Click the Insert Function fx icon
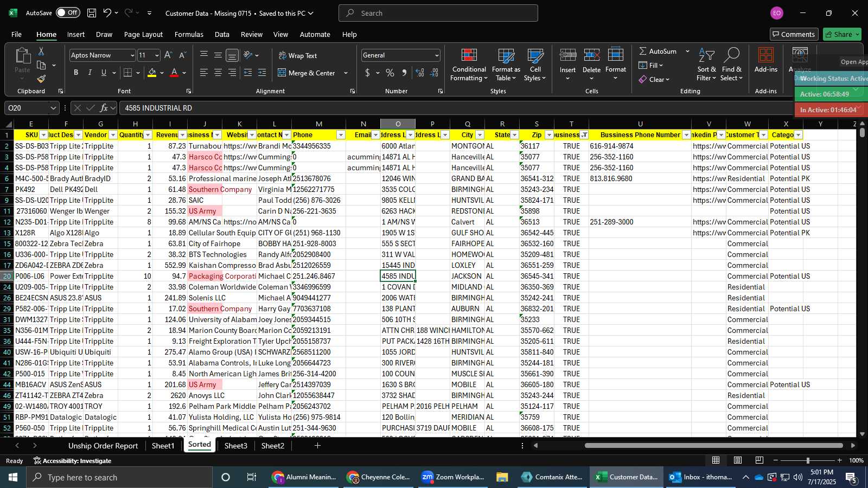Screen dimensions: 868x488 [x=104, y=108]
